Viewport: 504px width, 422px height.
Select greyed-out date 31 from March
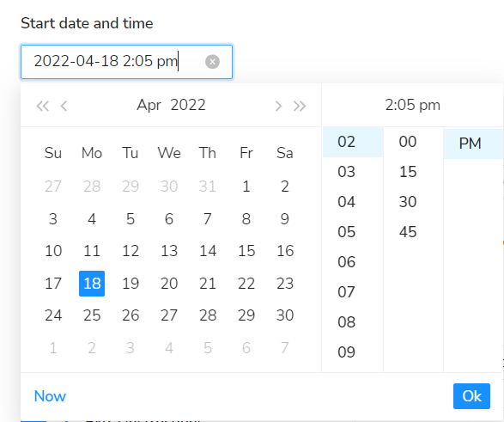coord(208,187)
